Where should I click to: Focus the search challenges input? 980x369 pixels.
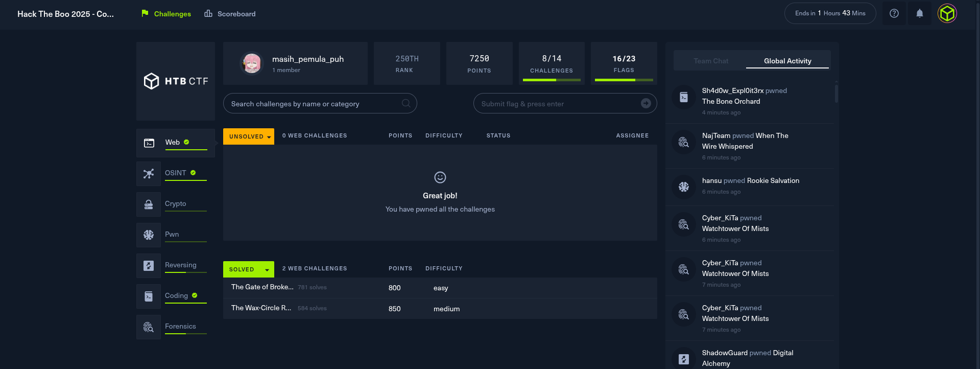point(320,103)
